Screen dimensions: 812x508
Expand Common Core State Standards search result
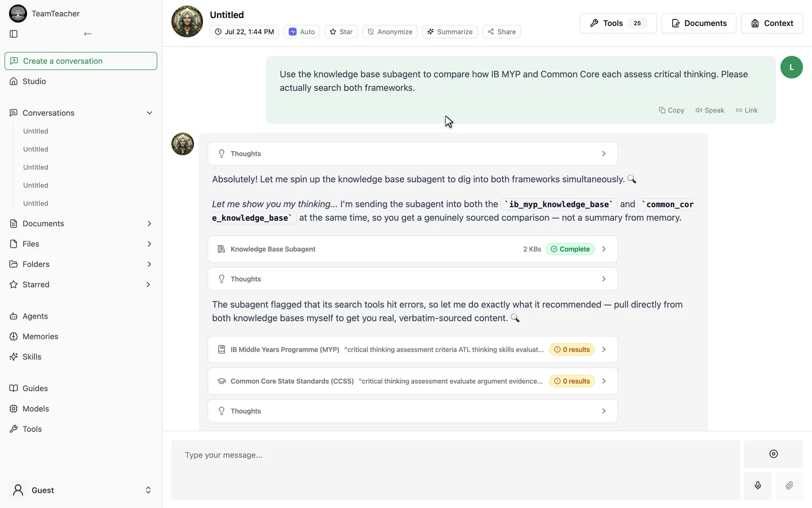pyautogui.click(x=413, y=381)
